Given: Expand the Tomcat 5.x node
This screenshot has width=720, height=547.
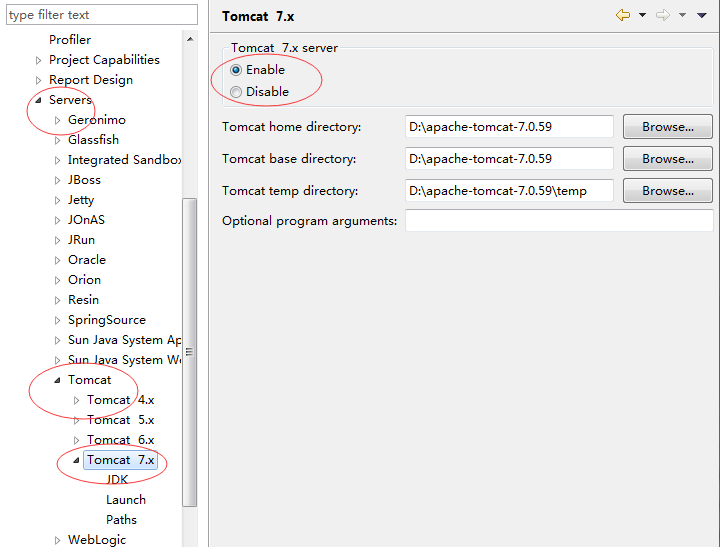Looking at the screenshot, I should coord(77,420).
